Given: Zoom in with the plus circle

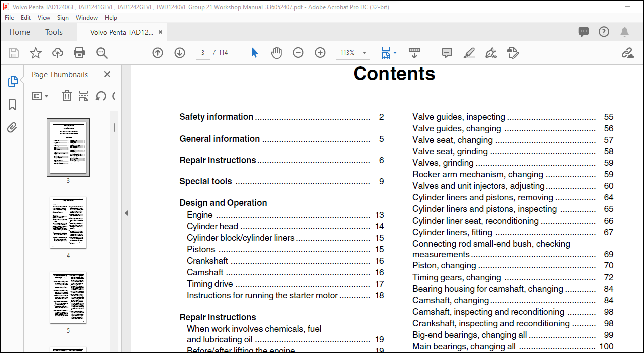Looking at the screenshot, I should click(320, 53).
